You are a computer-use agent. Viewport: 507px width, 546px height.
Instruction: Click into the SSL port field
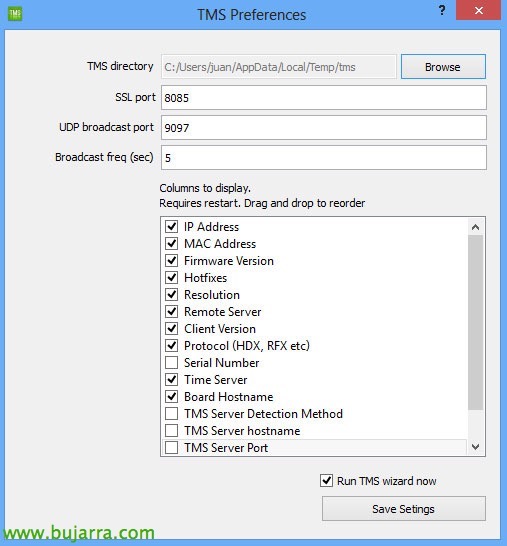pyautogui.click(x=323, y=98)
